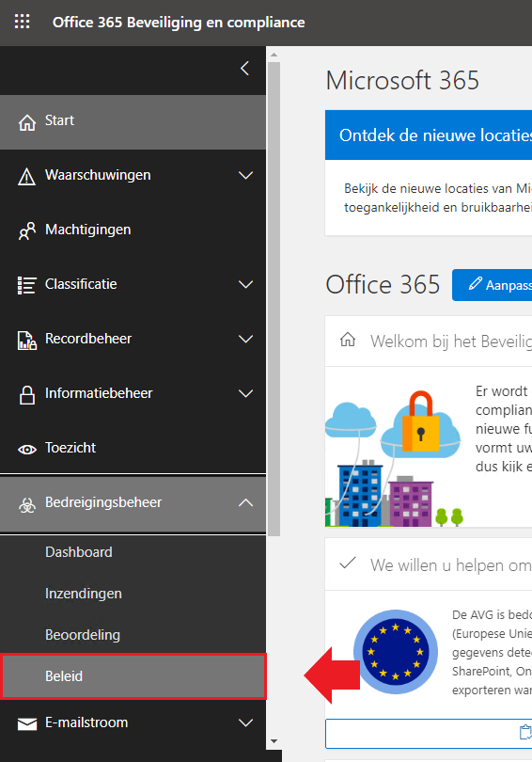Open Start in navigation

133,122
